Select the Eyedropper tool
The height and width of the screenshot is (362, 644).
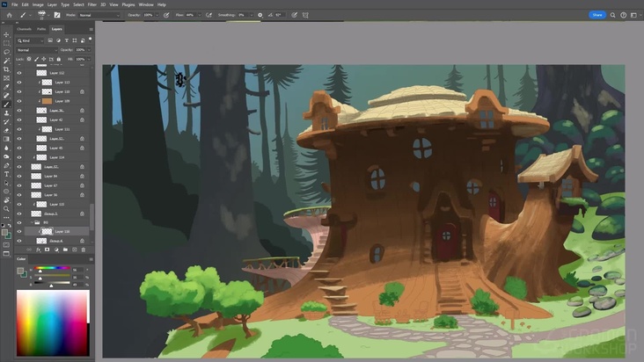tap(6, 86)
